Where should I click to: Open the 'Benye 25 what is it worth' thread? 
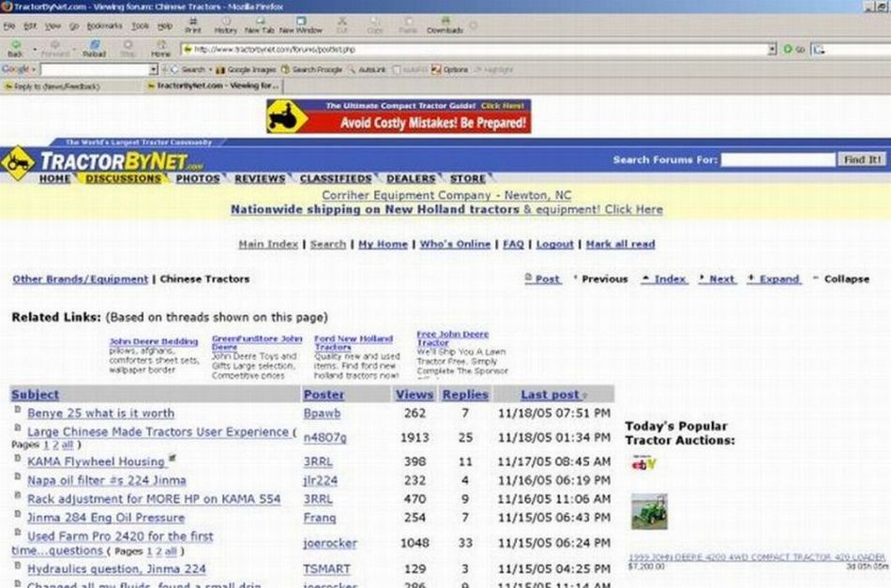click(x=100, y=413)
